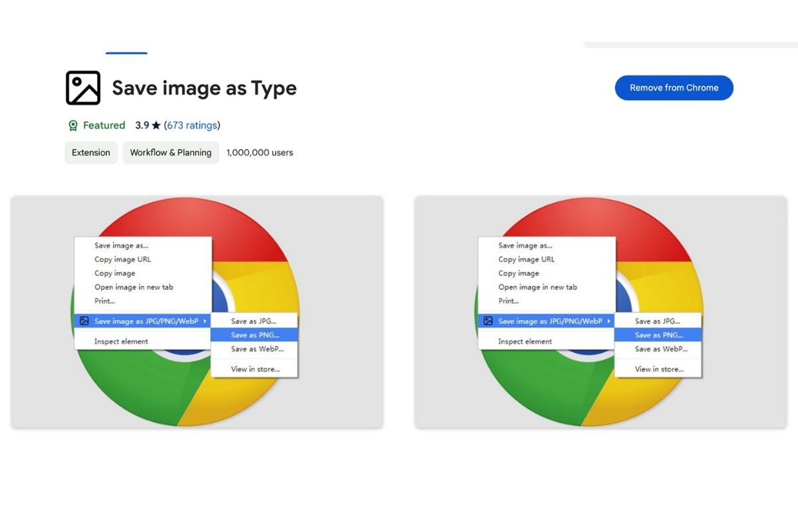Click the Save image as Type extension logo

pos(82,87)
